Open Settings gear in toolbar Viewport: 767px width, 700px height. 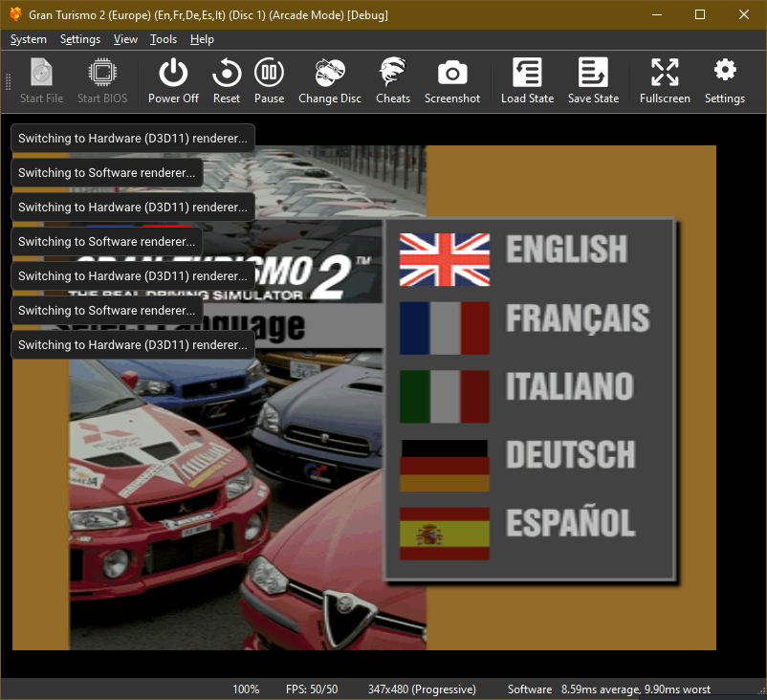(725, 80)
